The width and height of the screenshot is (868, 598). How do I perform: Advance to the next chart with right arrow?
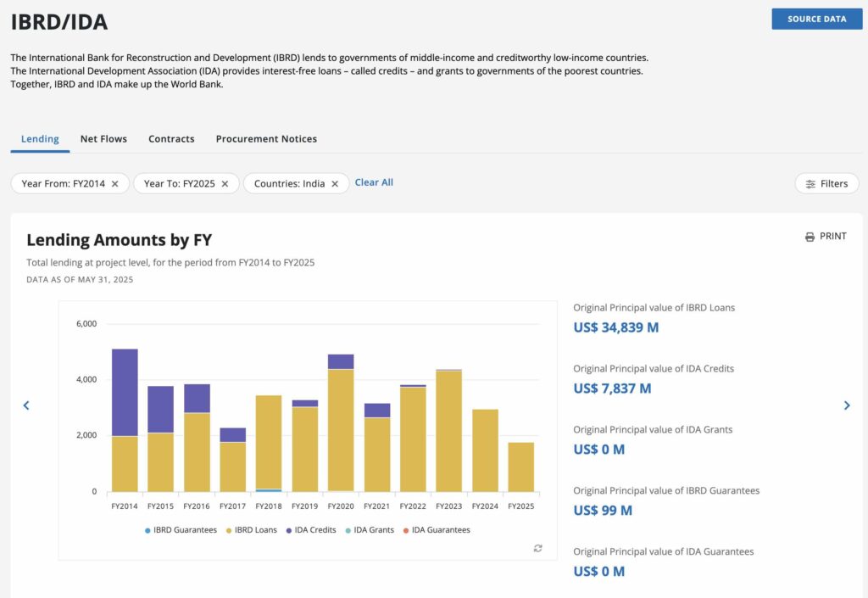pyautogui.click(x=847, y=405)
